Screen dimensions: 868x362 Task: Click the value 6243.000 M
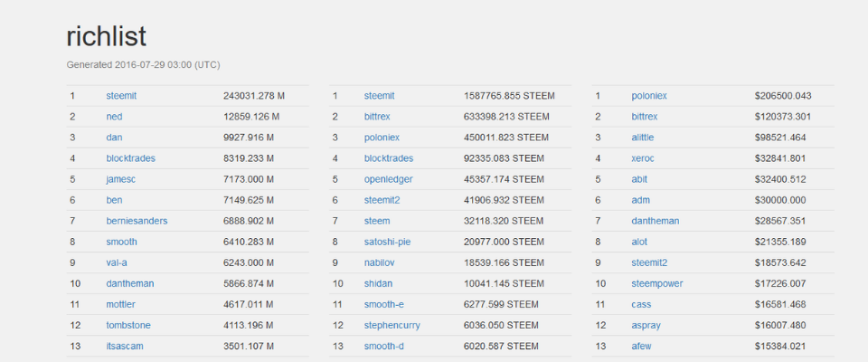click(250, 262)
